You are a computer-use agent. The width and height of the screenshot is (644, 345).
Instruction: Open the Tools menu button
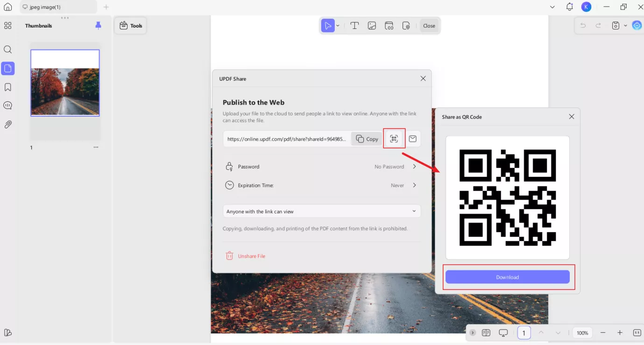point(131,26)
